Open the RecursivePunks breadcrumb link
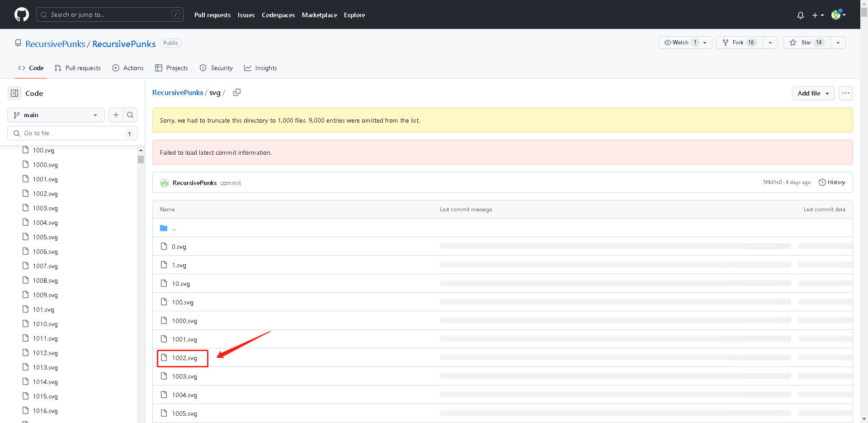The height and width of the screenshot is (423, 868). tap(178, 92)
